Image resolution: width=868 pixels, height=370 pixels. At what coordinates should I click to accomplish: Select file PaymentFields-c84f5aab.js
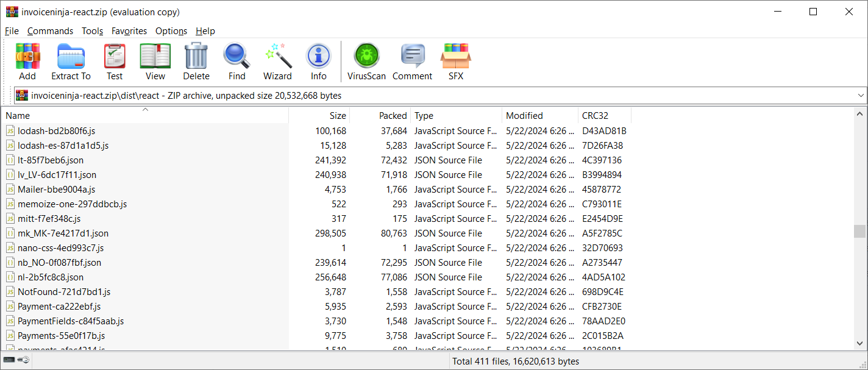coord(71,321)
